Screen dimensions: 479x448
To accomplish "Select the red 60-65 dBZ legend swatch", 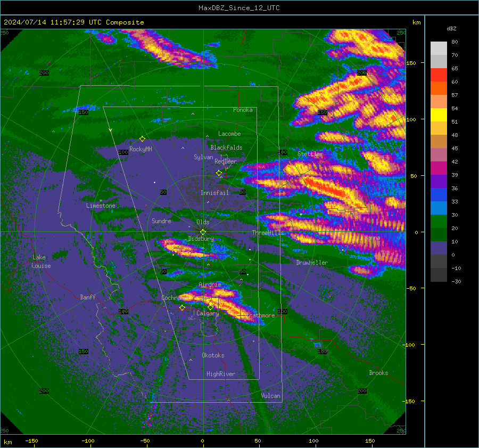I will pyautogui.click(x=439, y=75).
